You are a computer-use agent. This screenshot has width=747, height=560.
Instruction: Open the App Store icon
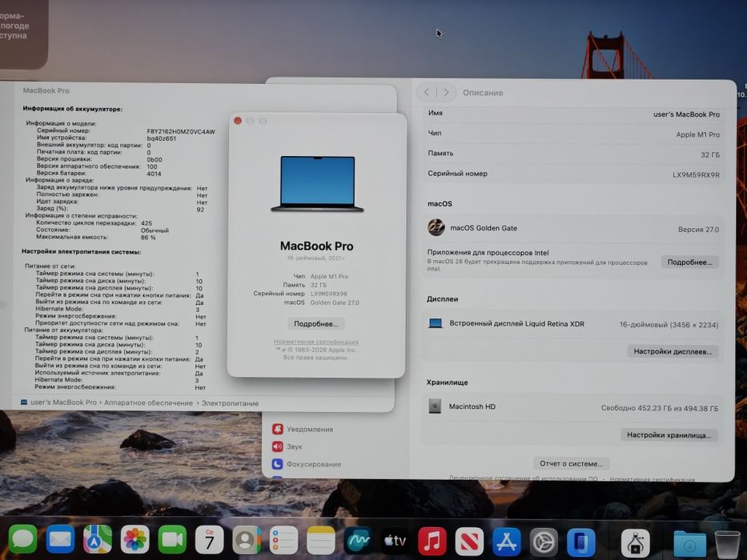pyautogui.click(x=507, y=542)
